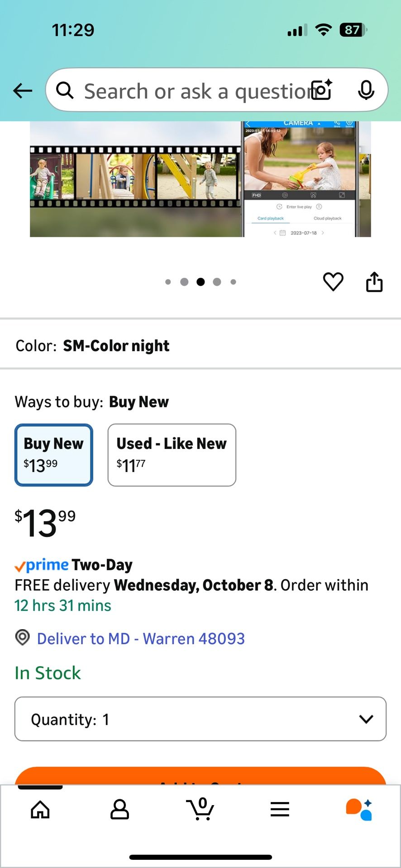This screenshot has height=868, width=401.
Task: Select the Buy New option
Action: click(x=54, y=455)
